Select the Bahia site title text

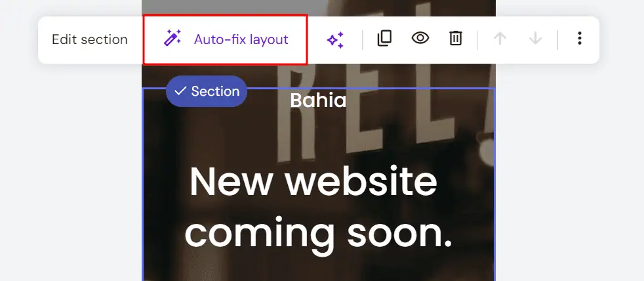click(318, 100)
